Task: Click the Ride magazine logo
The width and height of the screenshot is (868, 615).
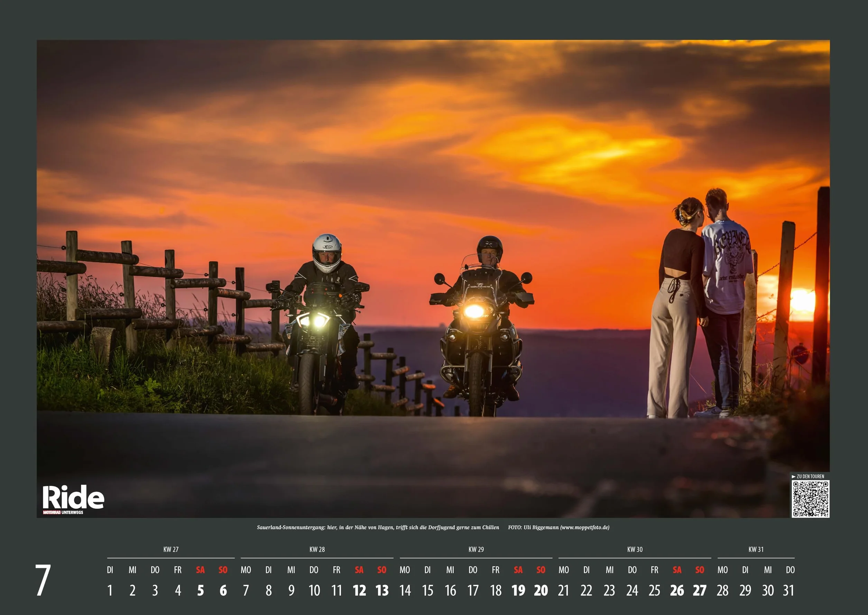Action: click(73, 499)
